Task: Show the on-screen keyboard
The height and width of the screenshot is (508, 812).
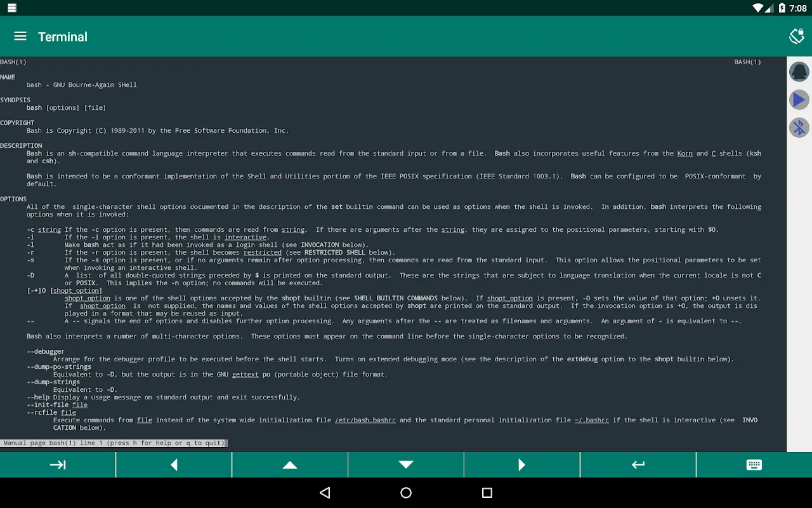Action: [x=754, y=465]
